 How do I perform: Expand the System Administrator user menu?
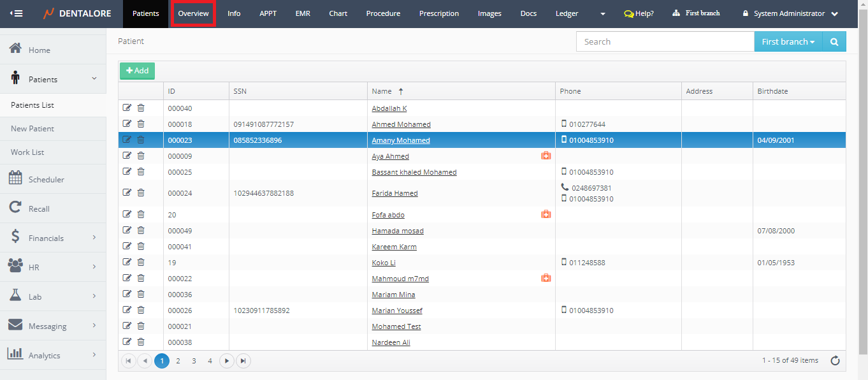790,13
